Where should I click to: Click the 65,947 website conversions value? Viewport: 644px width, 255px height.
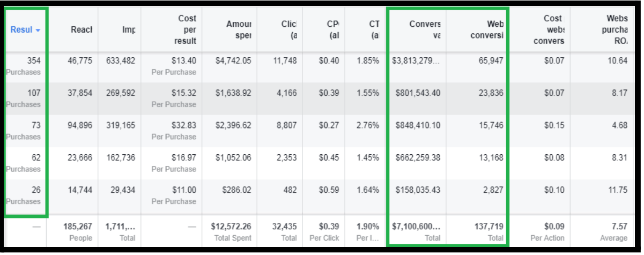(x=491, y=61)
